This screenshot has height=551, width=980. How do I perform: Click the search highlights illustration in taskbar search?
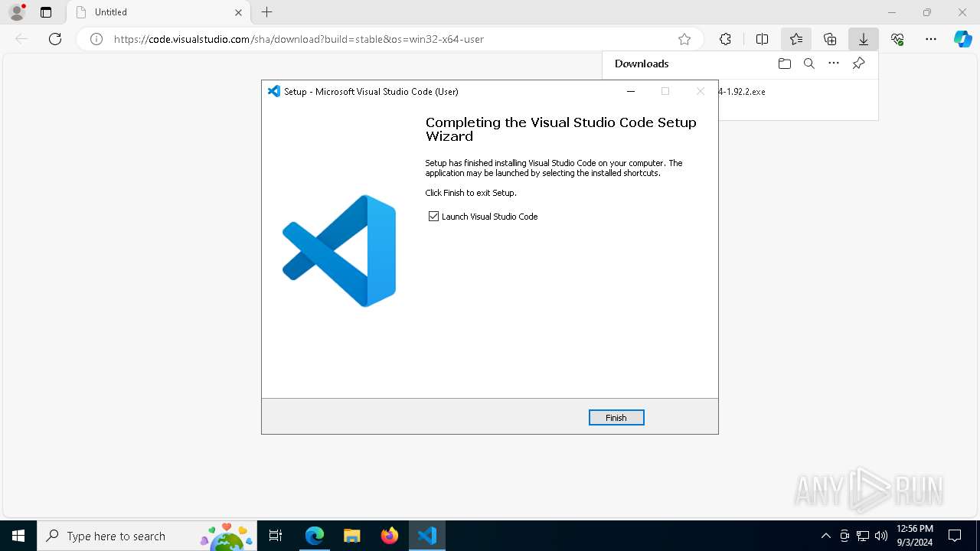pyautogui.click(x=227, y=536)
